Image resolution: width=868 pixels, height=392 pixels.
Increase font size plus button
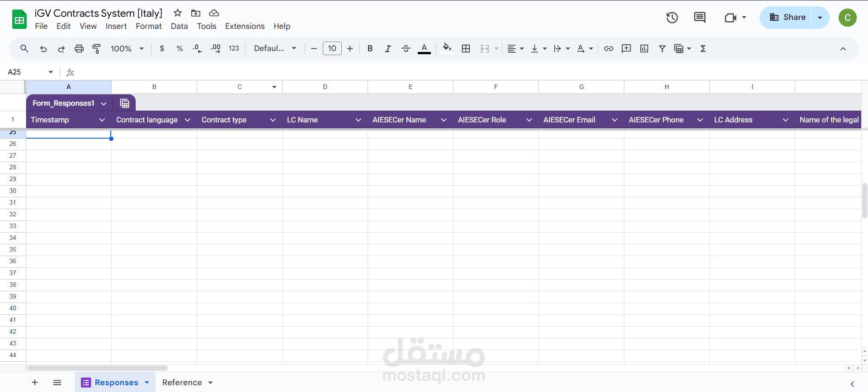tap(350, 49)
